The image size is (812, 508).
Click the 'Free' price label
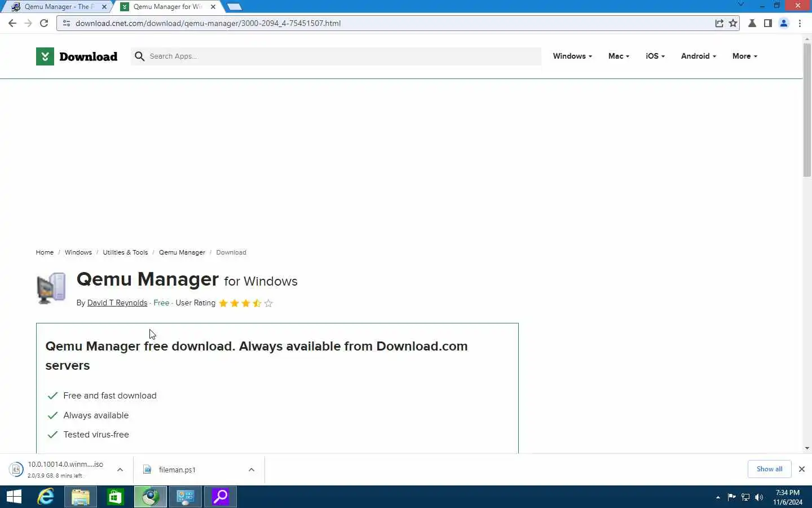161,303
